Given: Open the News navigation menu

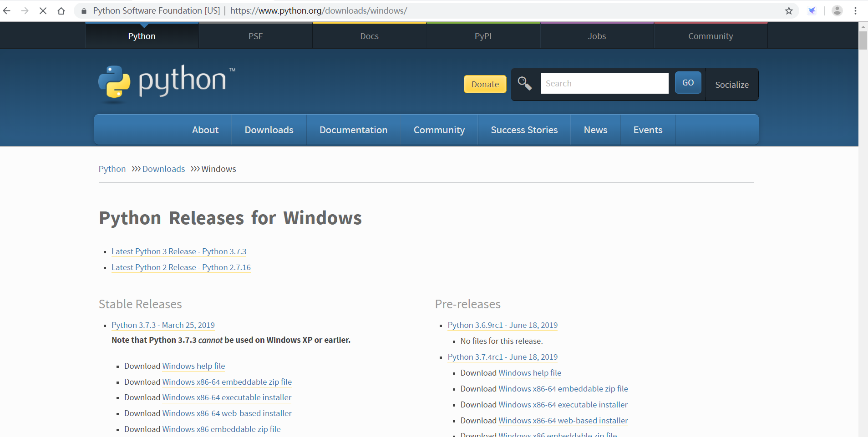Looking at the screenshot, I should [x=595, y=130].
